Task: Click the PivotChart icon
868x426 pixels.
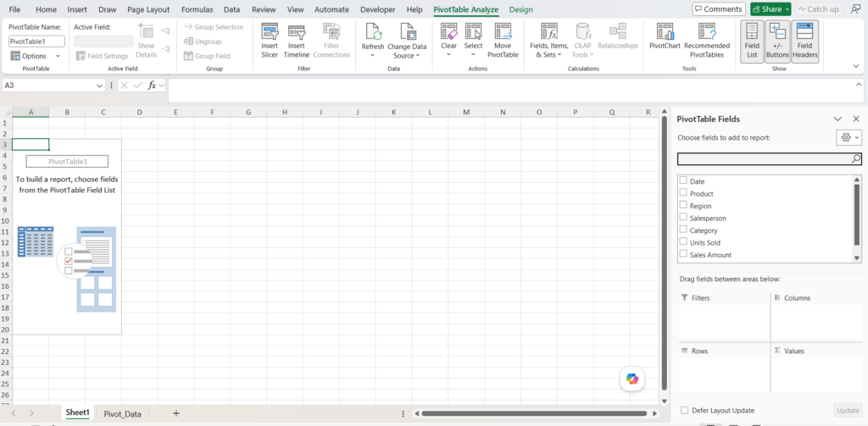Action: 665,31
